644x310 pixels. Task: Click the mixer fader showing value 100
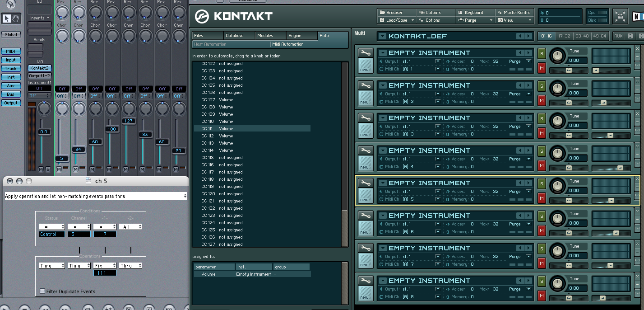[x=112, y=129]
